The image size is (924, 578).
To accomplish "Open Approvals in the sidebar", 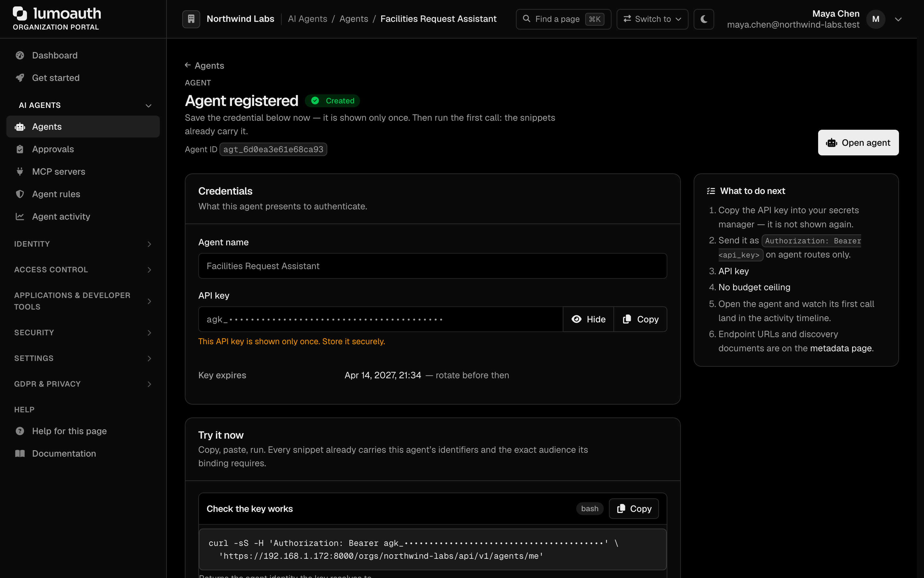I will click(83, 149).
